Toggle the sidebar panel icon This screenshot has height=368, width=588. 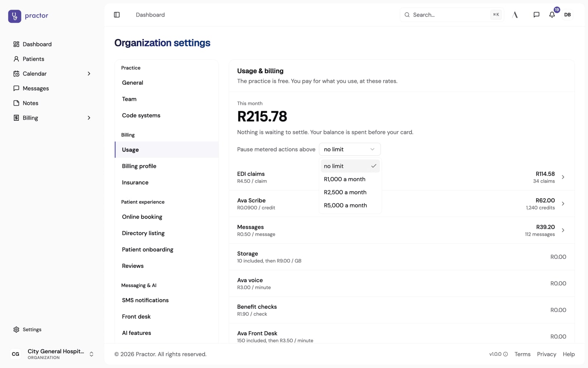[x=117, y=15]
